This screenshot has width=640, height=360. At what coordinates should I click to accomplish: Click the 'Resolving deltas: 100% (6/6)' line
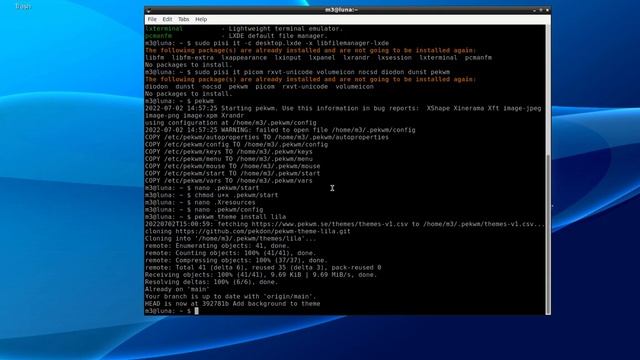coord(211,282)
